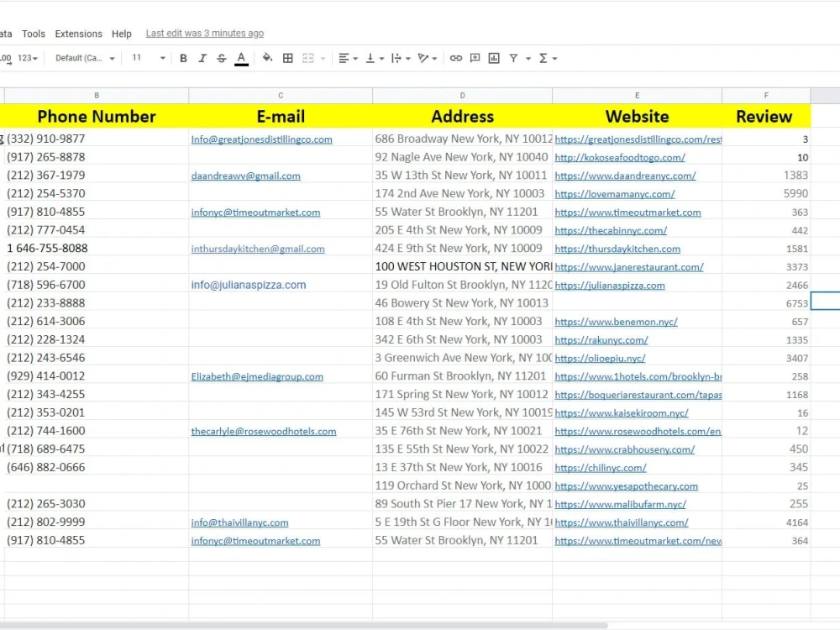The height and width of the screenshot is (630, 840).
Task: Click the insert link icon
Action: pos(456,58)
